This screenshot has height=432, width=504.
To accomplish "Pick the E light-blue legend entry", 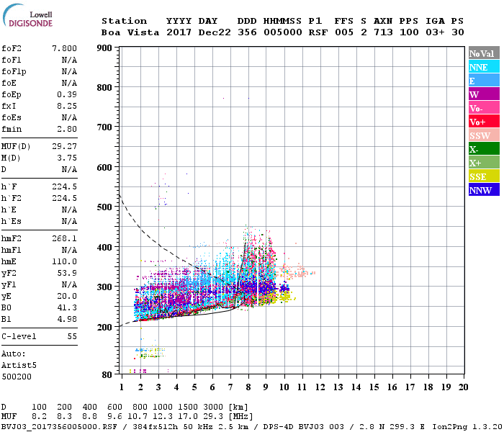I will tap(484, 81).
